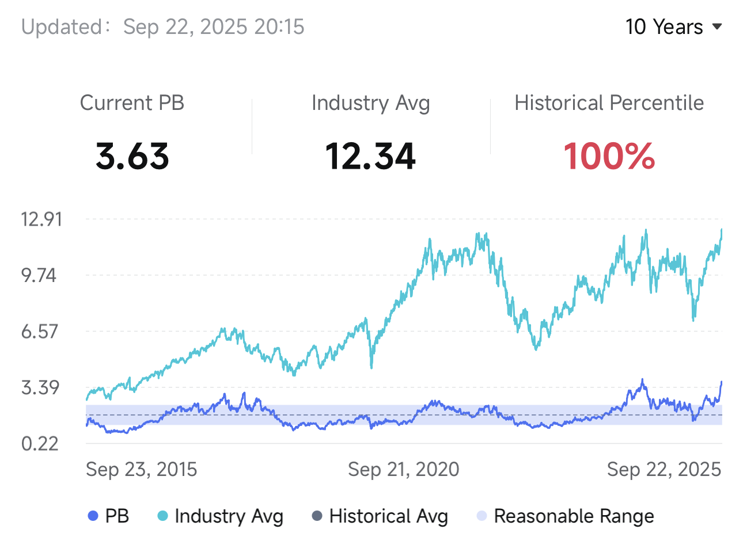Click the Industry Avg value 12.34
Screen dimensions: 743x560
click(371, 156)
